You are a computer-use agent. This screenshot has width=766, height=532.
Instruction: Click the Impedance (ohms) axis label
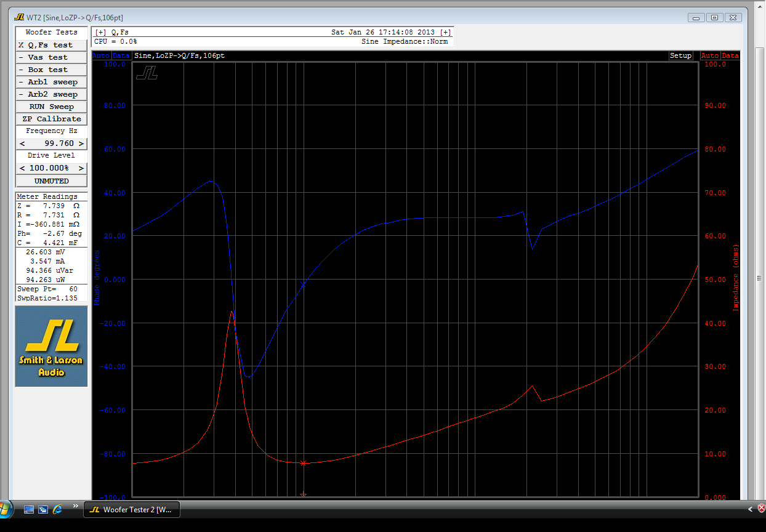point(735,278)
